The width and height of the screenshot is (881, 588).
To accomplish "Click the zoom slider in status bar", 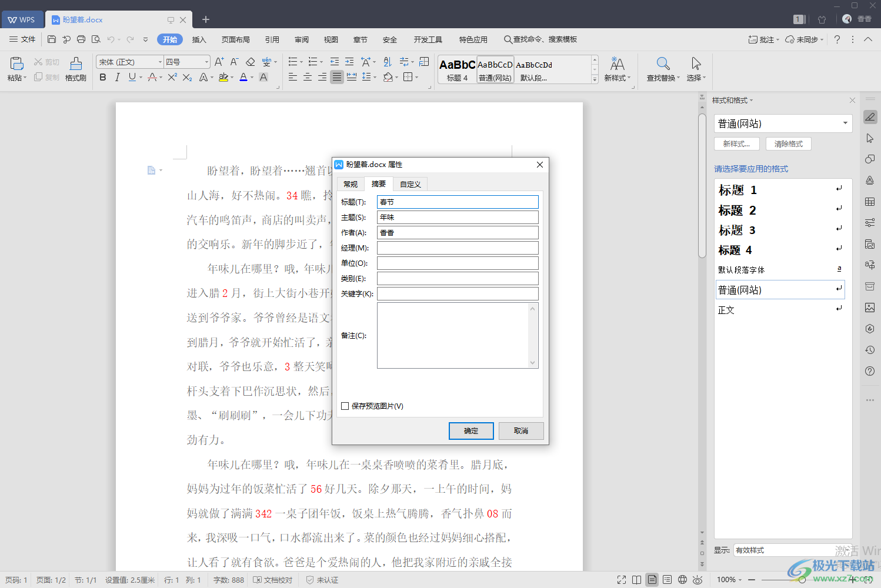I will pyautogui.click(x=803, y=580).
